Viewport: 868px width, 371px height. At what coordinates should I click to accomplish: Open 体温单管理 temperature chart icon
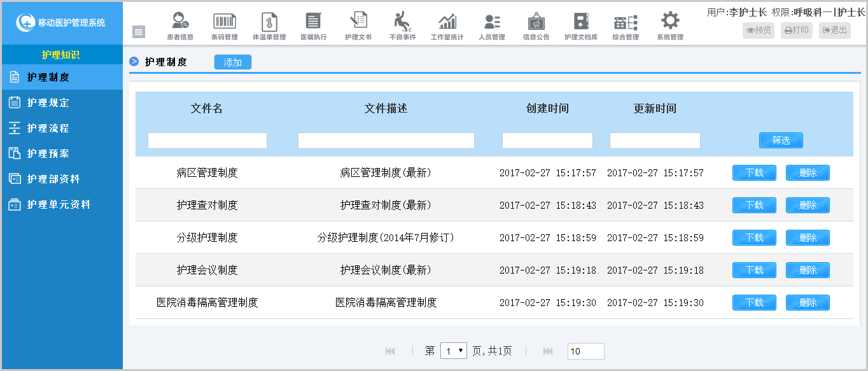click(269, 26)
